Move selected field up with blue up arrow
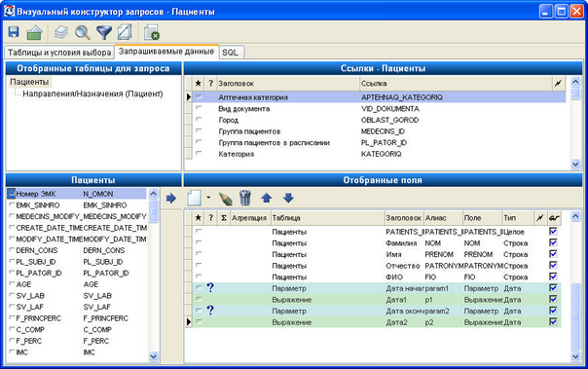 click(x=267, y=198)
